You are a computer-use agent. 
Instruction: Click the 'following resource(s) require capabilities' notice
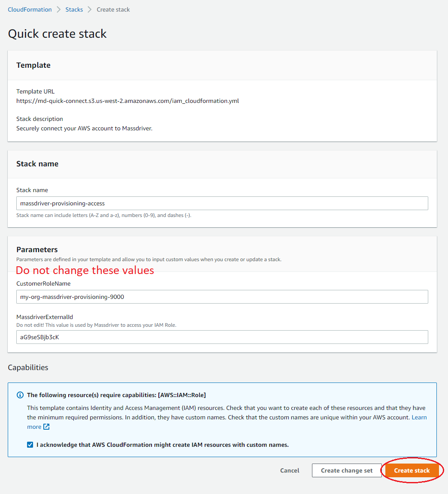pyautogui.click(x=116, y=395)
